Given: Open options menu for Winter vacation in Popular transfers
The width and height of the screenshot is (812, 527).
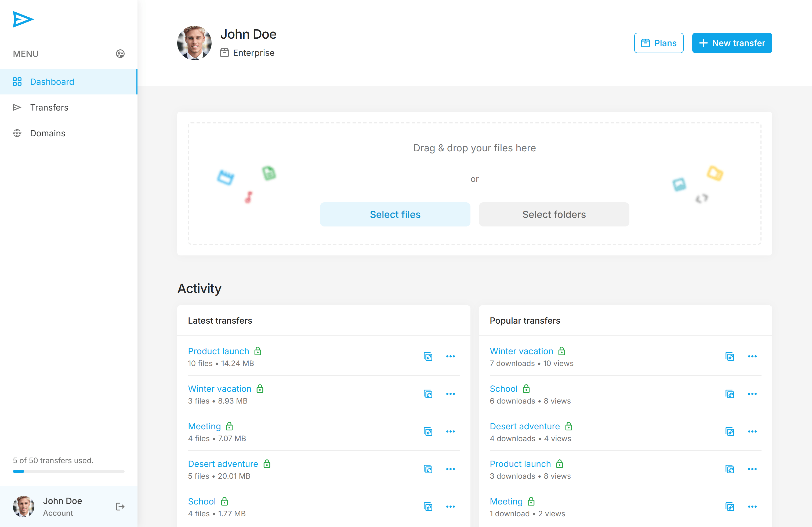Looking at the screenshot, I should coord(753,357).
